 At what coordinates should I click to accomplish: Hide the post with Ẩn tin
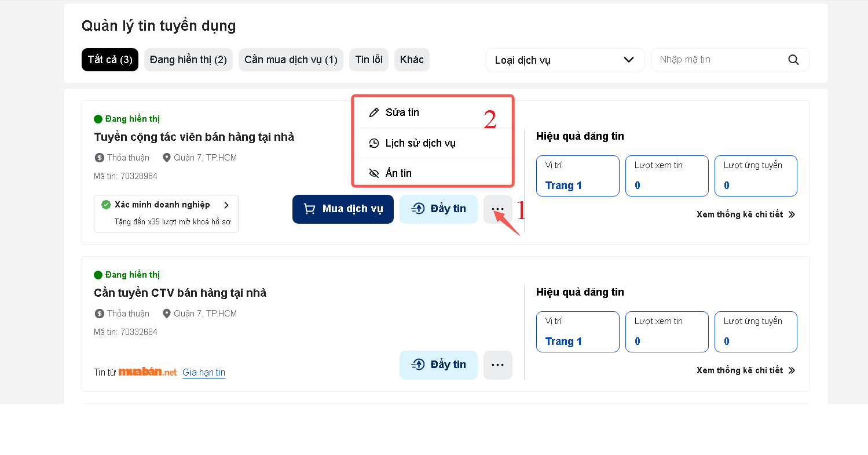(x=398, y=173)
